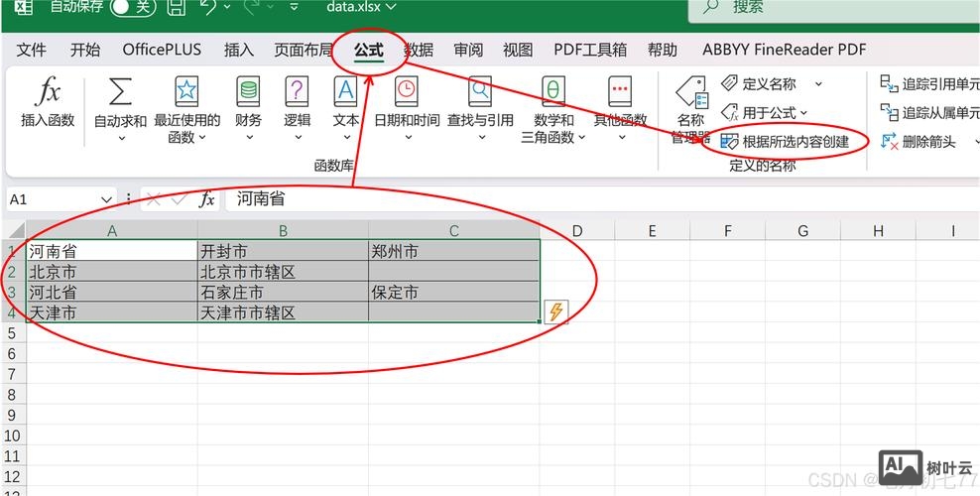
Task: Select cell A3 containing 河北省
Action: pos(112,292)
